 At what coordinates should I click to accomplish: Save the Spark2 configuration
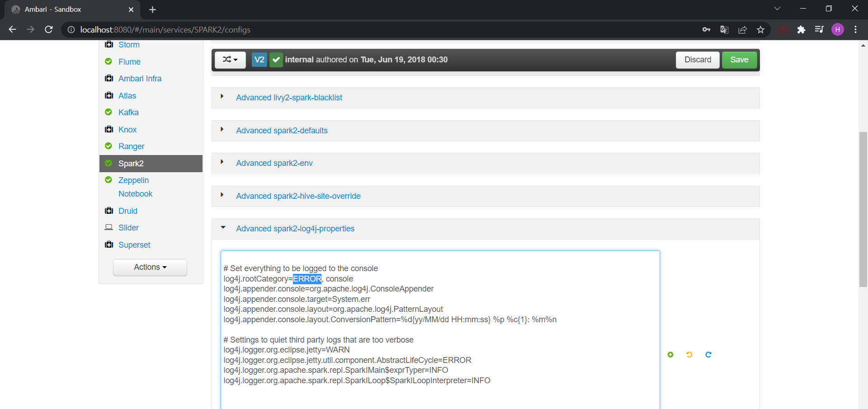(x=740, y=60)
